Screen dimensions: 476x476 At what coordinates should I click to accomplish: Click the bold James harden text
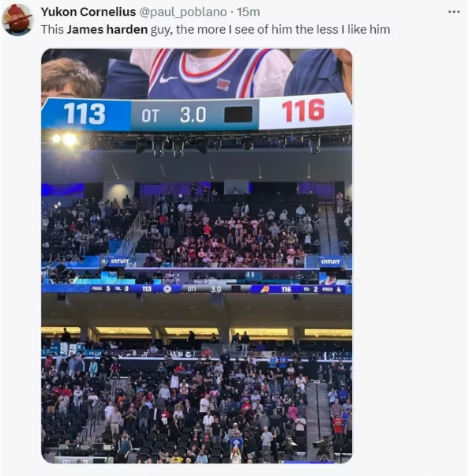[107, 30]
